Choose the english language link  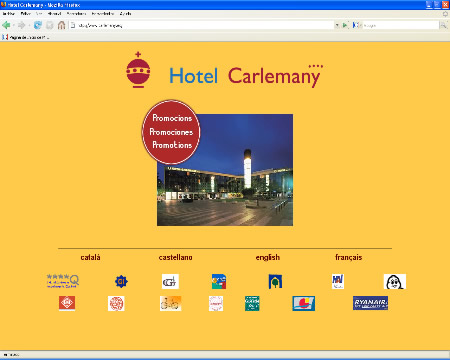point(268,257)
